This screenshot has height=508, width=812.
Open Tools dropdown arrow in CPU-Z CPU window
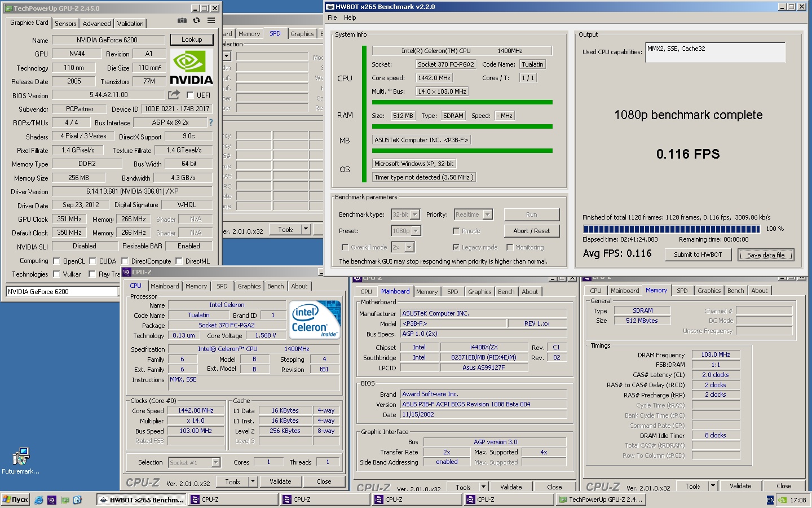[253, 481]
